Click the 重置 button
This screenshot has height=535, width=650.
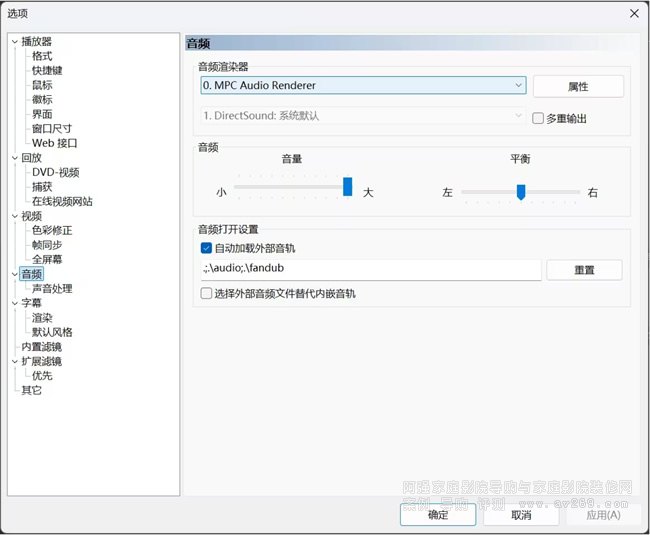(584, 270)
